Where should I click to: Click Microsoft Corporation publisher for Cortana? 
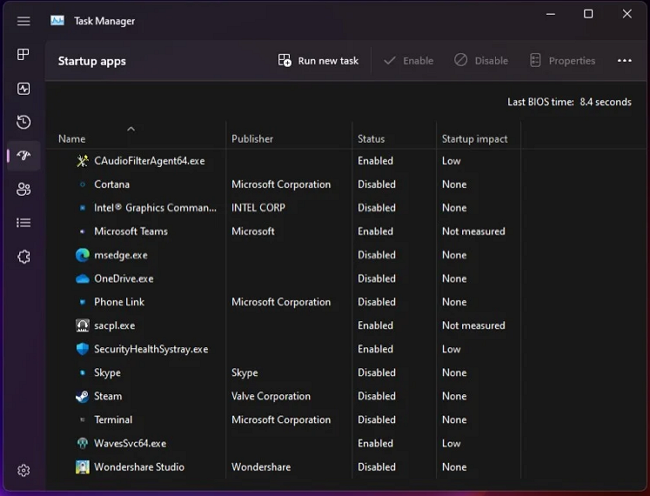(281, 184)
